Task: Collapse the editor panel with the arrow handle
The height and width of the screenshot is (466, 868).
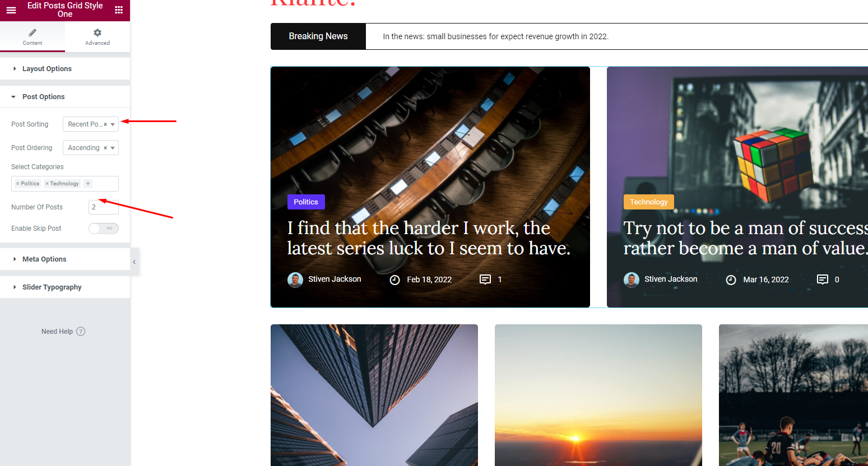Action: click(134, 262)
